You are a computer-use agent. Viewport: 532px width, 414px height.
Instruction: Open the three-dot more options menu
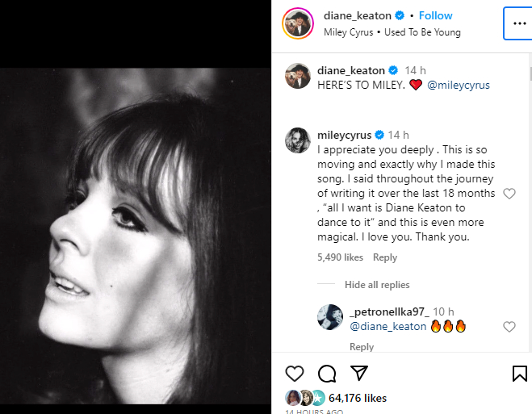pyautogui.click(x=515, y=24)
